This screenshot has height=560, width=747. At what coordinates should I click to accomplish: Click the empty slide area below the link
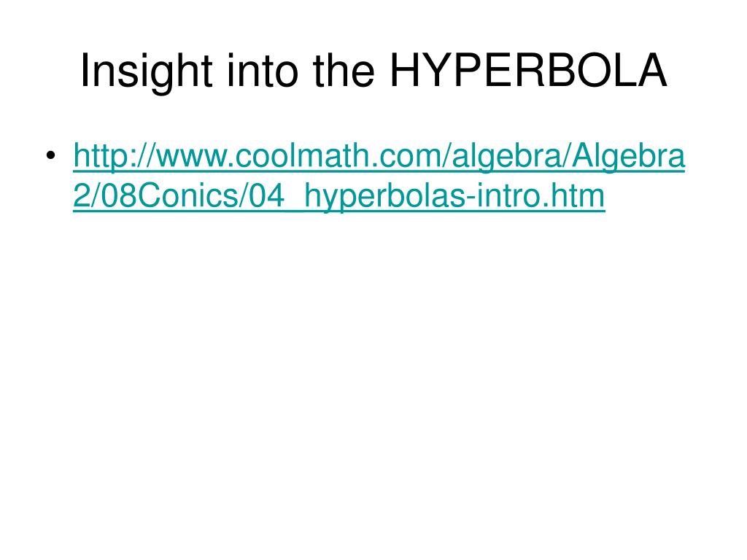pyautogui.click(x=373, y=381)
